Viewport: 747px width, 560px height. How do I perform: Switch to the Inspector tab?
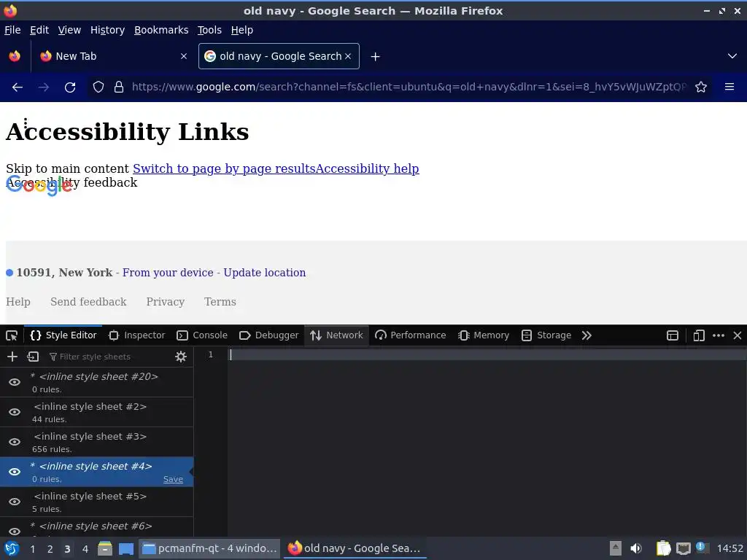point(136,335)
